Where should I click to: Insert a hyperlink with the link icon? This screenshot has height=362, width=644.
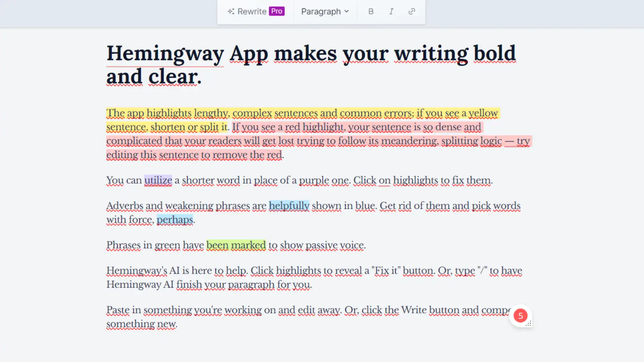[412, 11]
